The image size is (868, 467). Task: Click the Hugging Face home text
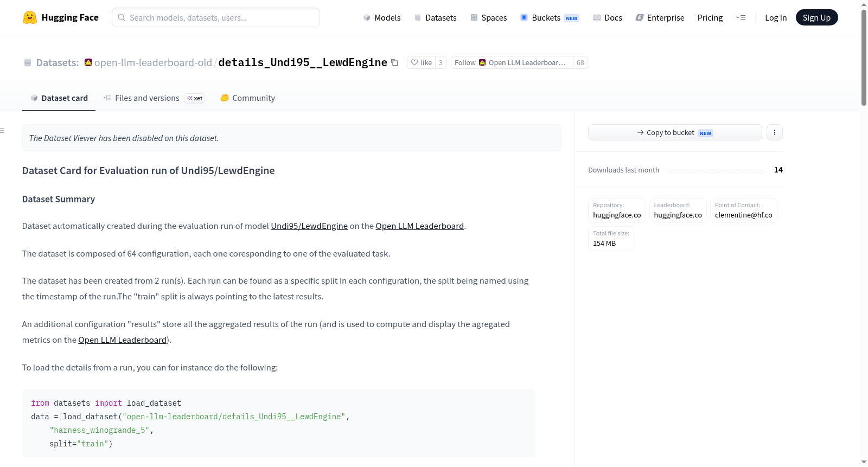click(70, 17)
